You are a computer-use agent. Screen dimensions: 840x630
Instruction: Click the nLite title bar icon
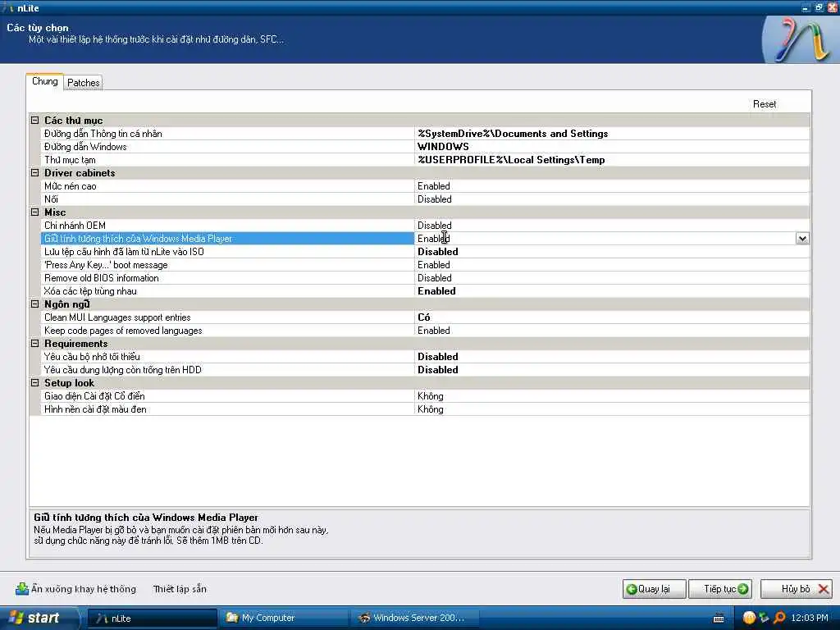pos(8,8)
